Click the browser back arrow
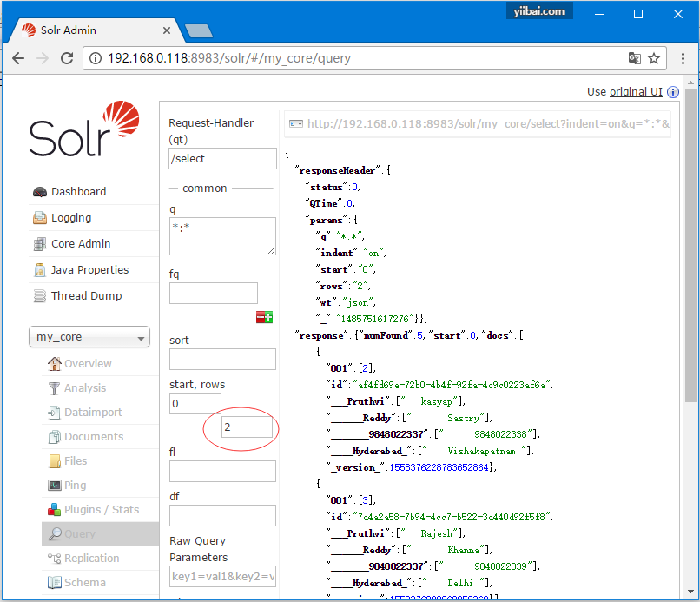Viewport: 700px width, 602px height. pos(18,58)
